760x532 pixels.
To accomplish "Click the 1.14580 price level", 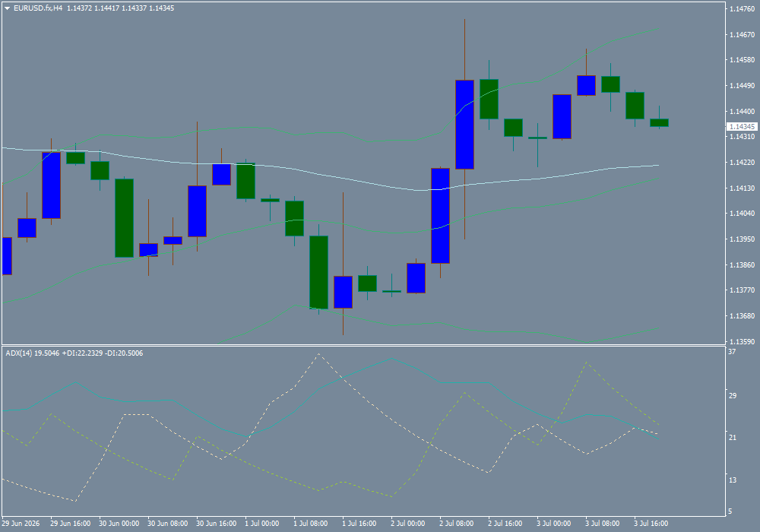I will [x=742, y=60].
